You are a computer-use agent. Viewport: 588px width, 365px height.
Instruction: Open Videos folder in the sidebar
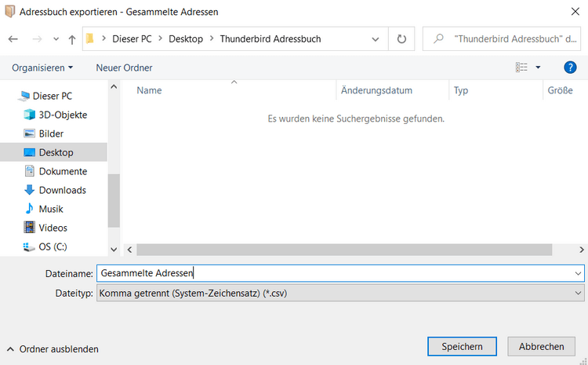point(53,228)
